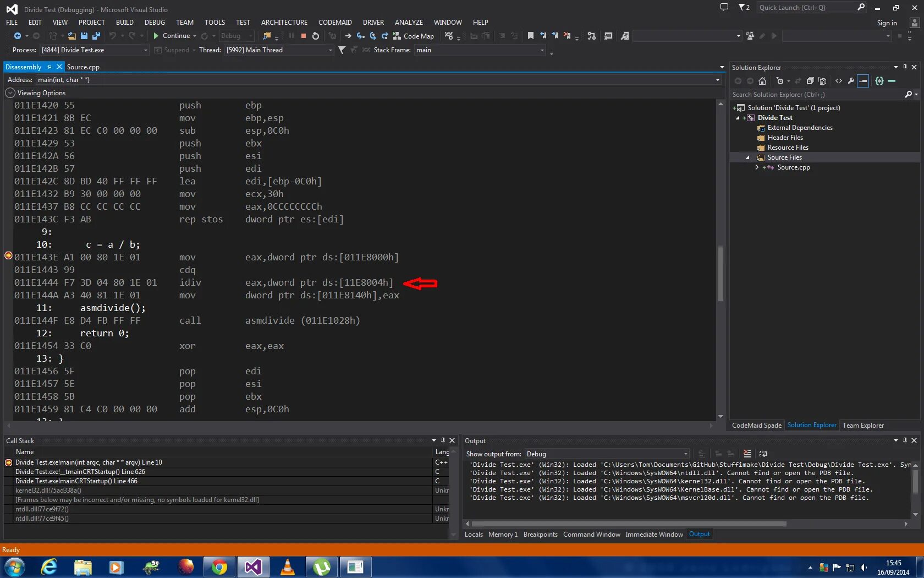Click the Step Into icon
This screenshot has width=924, height=578.
tap(360, 36)
